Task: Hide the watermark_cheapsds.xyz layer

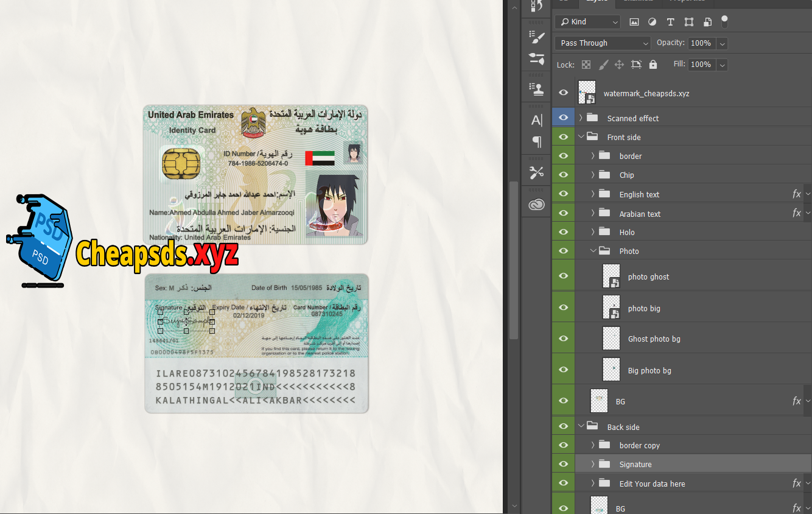Action: [564, 93]
